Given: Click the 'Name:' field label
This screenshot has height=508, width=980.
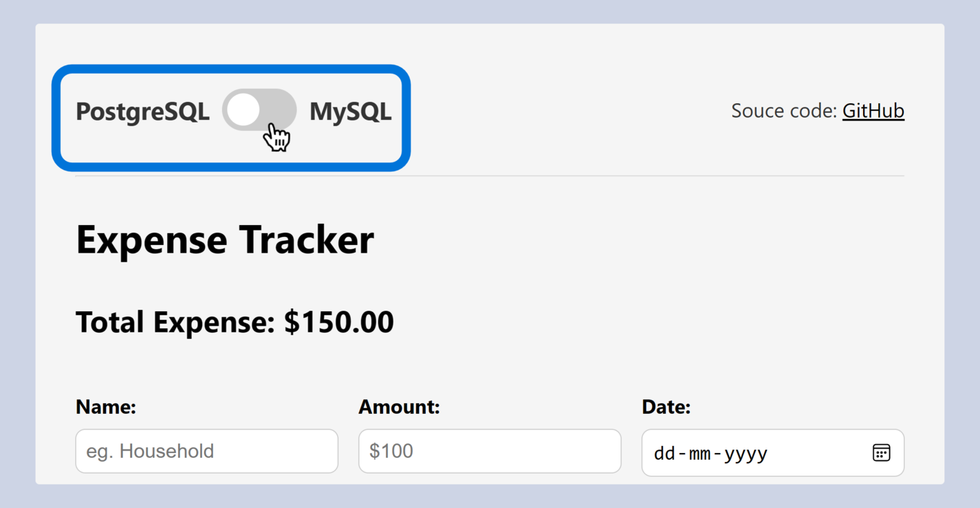Looking at the screenshot, I should 106,407.
